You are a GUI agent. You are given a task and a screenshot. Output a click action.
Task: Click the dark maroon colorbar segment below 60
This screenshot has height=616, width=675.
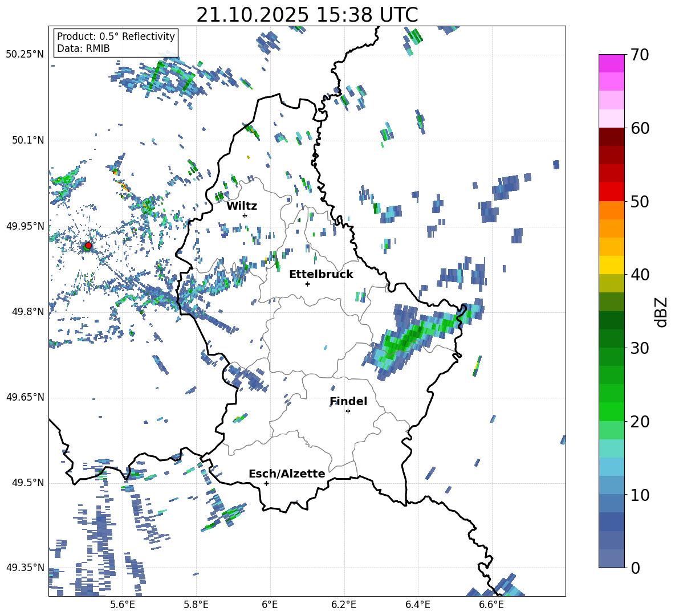pos(611,137)
